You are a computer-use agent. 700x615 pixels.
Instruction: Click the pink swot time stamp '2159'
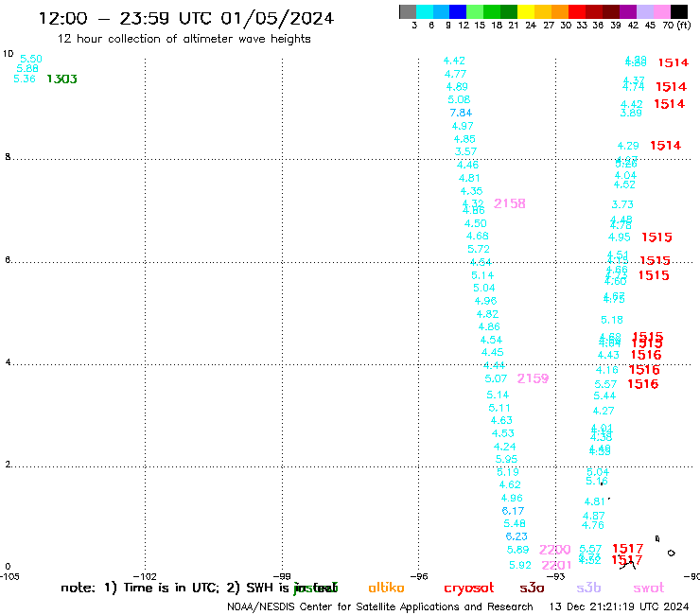(x=533, y=378)
